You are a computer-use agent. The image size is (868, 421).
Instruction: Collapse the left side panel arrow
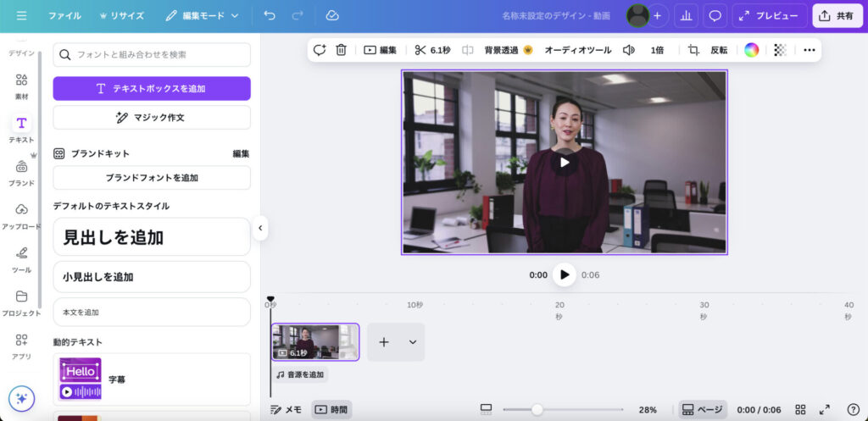[260, 228]
